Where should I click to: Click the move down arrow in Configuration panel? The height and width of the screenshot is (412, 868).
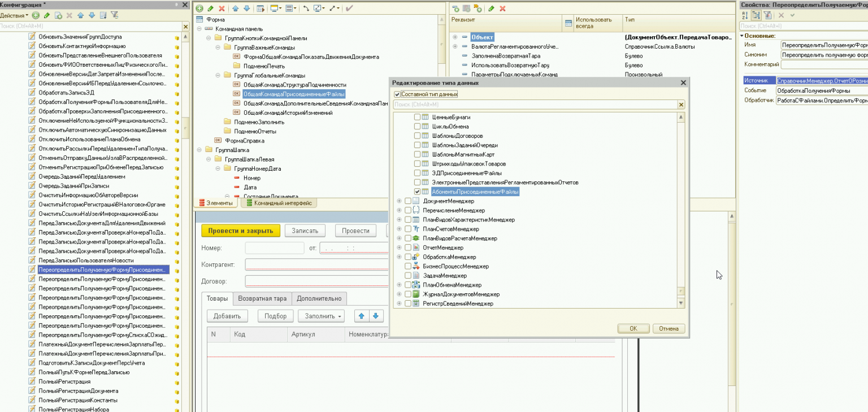(x=91, y=15)
